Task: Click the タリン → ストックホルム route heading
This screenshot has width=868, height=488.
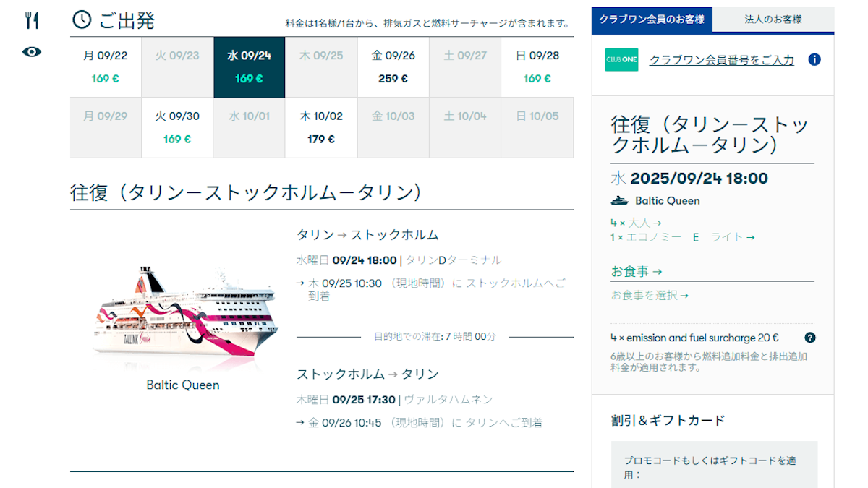Action: [x=367, y=235]
